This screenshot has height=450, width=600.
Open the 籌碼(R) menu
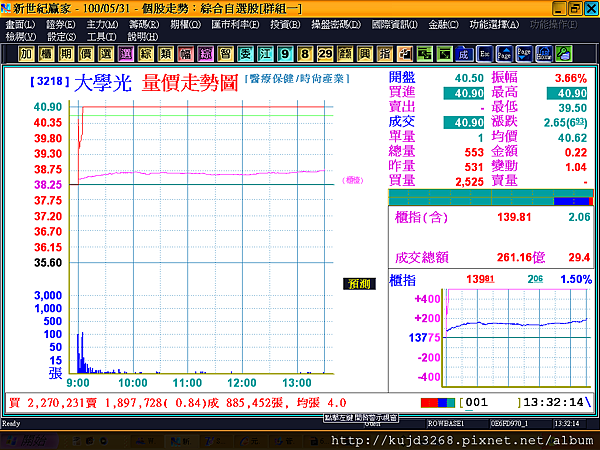click(144, 25)
